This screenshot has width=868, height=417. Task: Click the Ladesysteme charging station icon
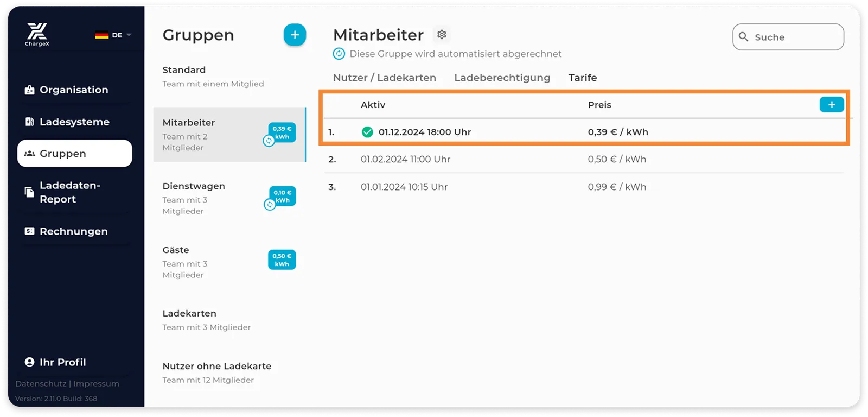pyautogui.click(x=30, y=122)
